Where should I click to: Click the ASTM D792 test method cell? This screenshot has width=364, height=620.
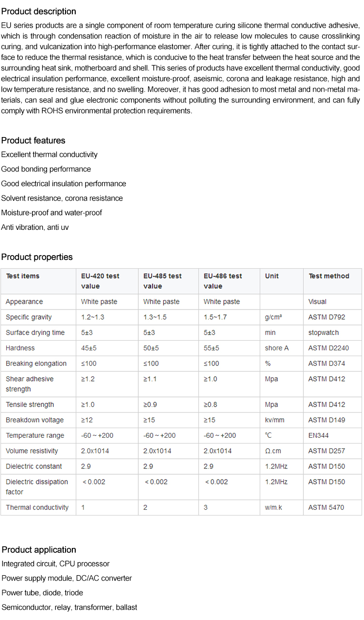point(327,317)
